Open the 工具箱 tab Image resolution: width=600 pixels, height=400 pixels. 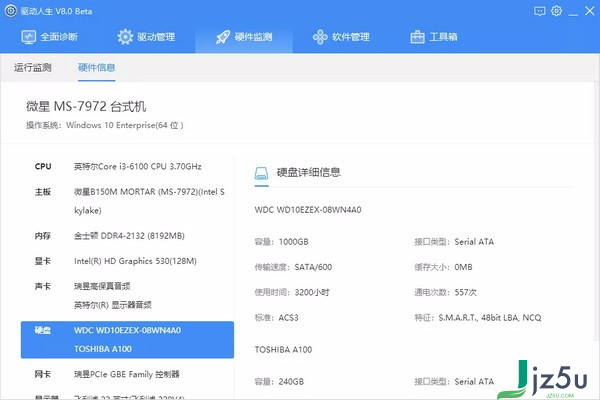pos(434,37)
